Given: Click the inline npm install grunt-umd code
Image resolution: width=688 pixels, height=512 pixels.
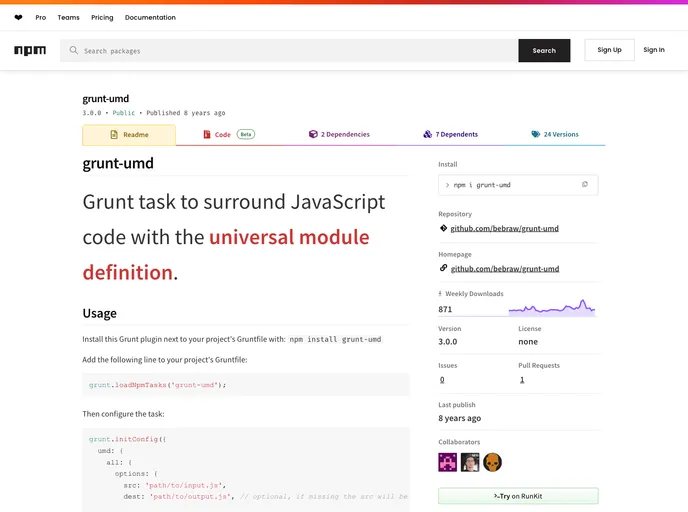Looking at the screenshot, I should click(x=335, y=339).
